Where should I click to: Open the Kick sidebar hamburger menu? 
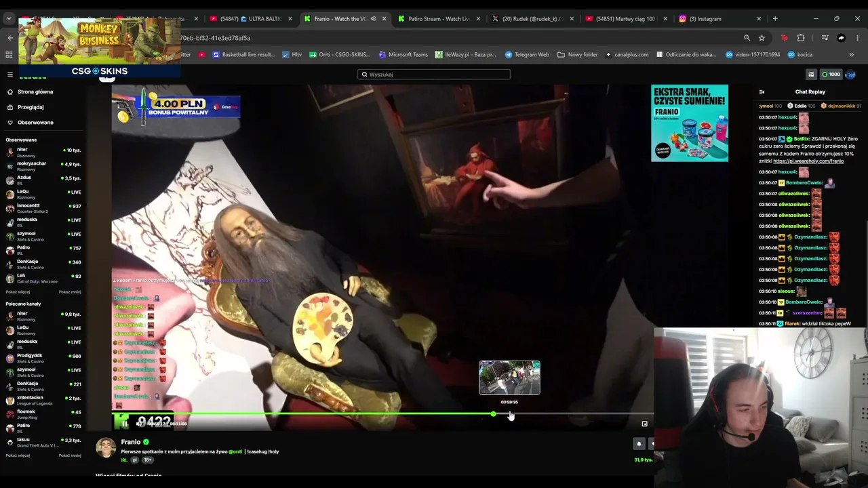tap(10, 75)
